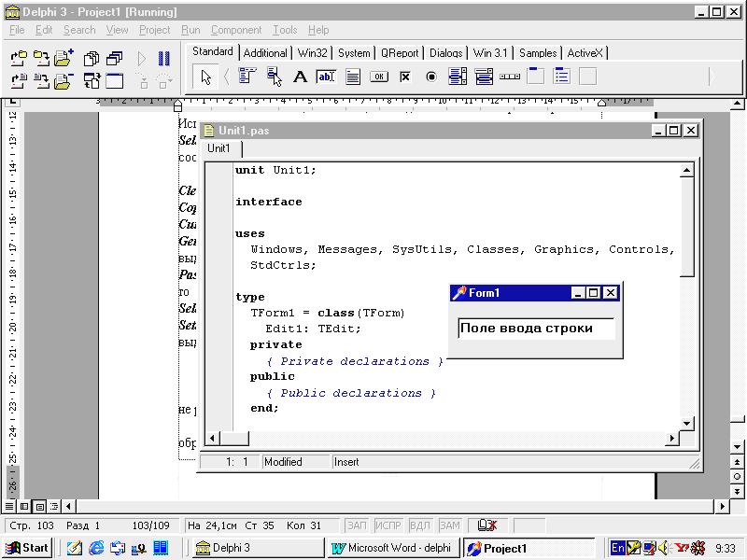Click Toggle Form/Unit icon

click(92, 81)
